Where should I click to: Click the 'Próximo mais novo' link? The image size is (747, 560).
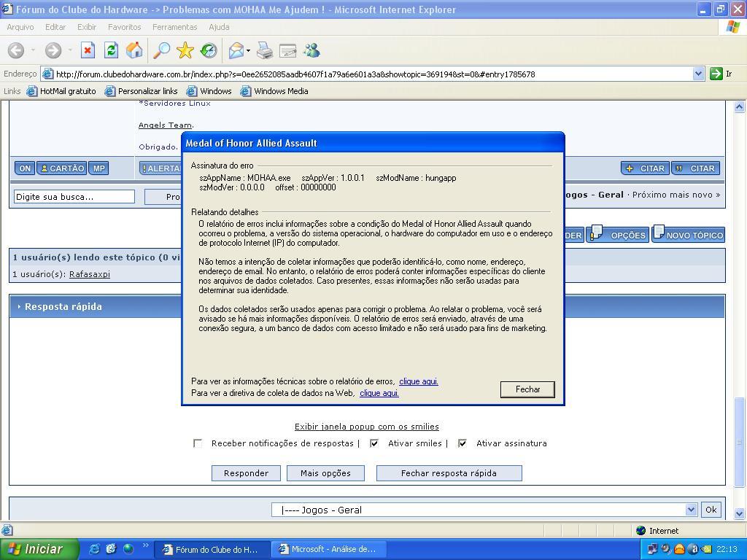coord(676,195)
